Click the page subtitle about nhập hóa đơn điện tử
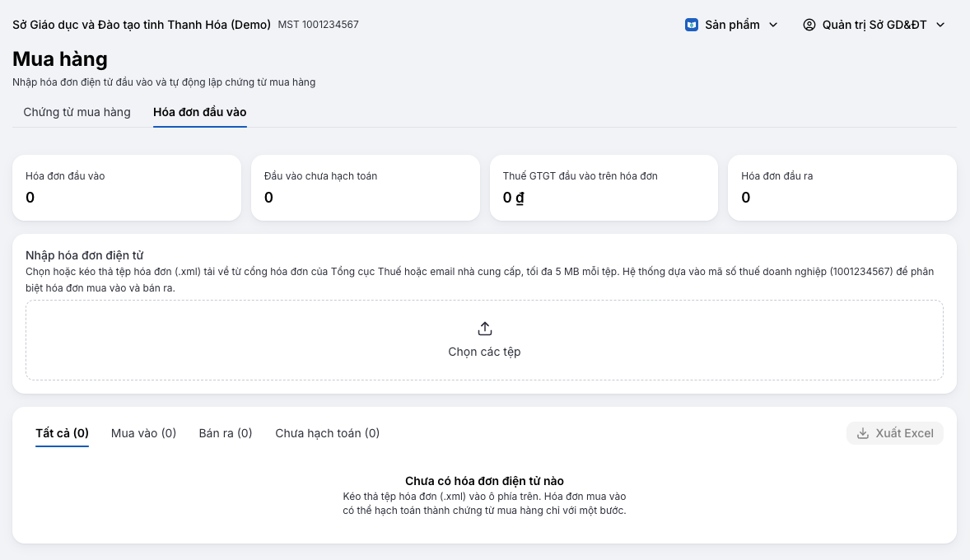Screen dimensions: 970x560 [164, 82]
